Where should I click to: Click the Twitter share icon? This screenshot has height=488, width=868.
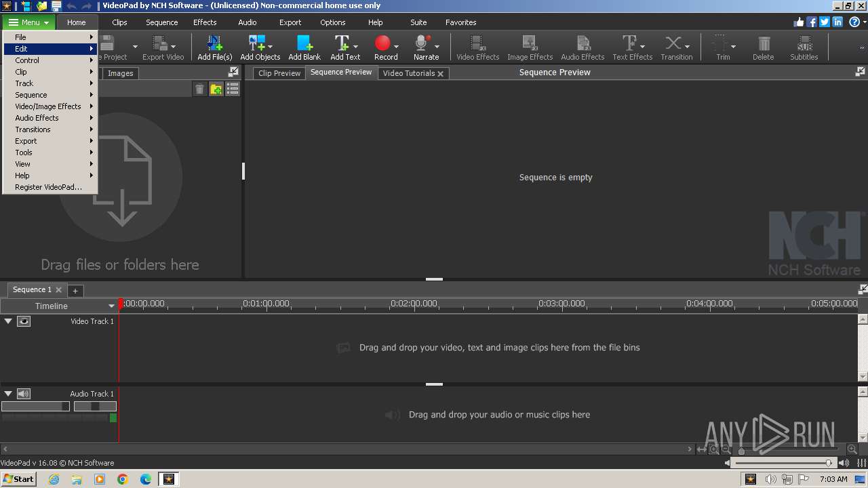click(825, 22)
